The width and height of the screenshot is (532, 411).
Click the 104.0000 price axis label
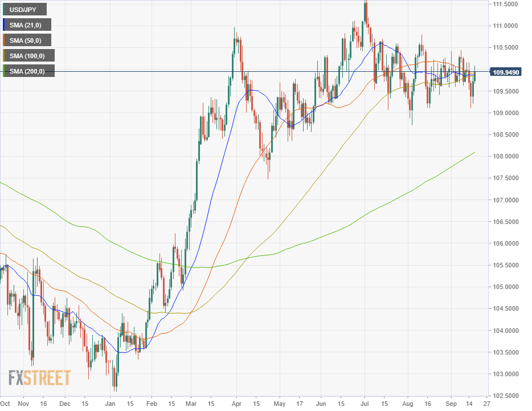(x=505, y=331)
